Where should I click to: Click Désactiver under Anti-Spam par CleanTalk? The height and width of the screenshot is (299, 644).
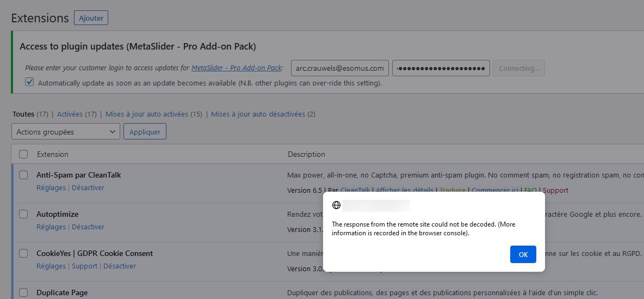(x=88, y=188)
